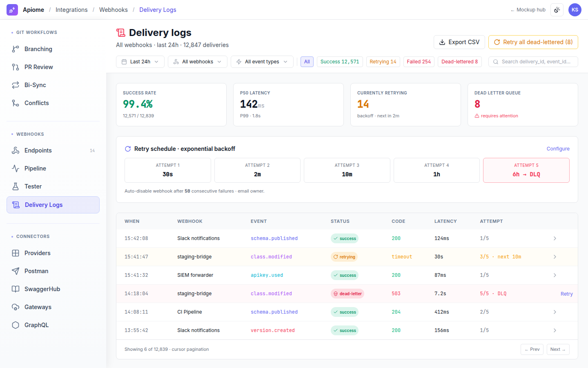Click Export CSV button
588x368 pixels.
click(x=459, y=42)
